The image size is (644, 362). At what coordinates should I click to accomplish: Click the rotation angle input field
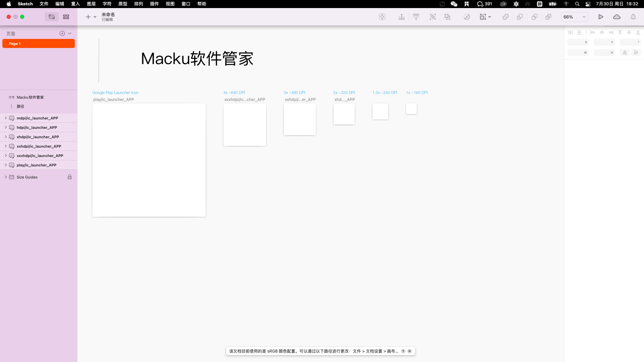[630, 42]
